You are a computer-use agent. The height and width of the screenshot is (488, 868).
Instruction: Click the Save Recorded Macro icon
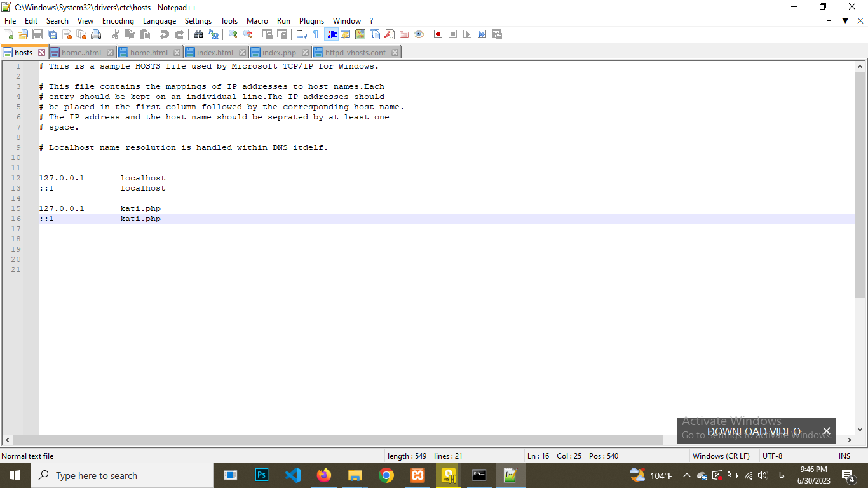[497, 34]
